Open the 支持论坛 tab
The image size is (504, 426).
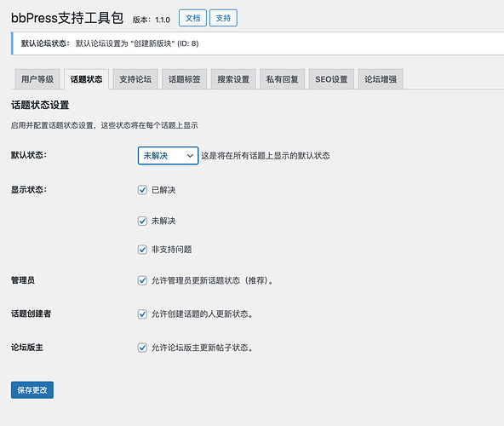point(135,79)
